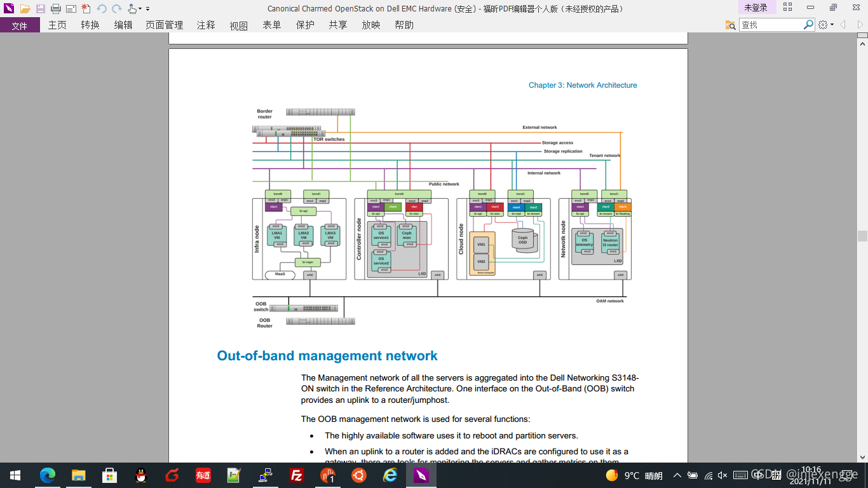Open Microsoft Store from the taskbar

[x=109, y=475]
